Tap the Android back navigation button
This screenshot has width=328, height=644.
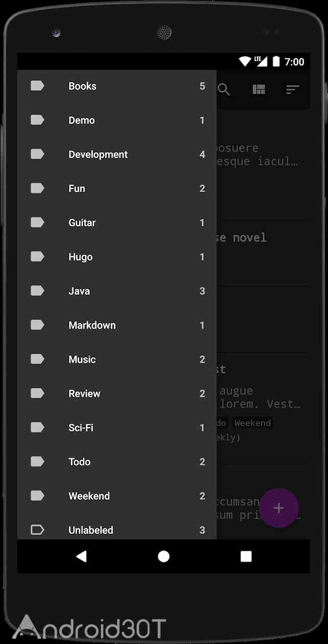tap(81, 556)
